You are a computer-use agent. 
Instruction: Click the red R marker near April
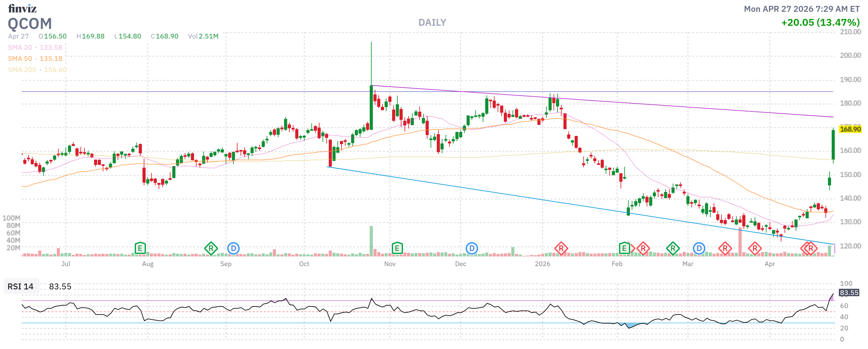click(x=812, y=248)
